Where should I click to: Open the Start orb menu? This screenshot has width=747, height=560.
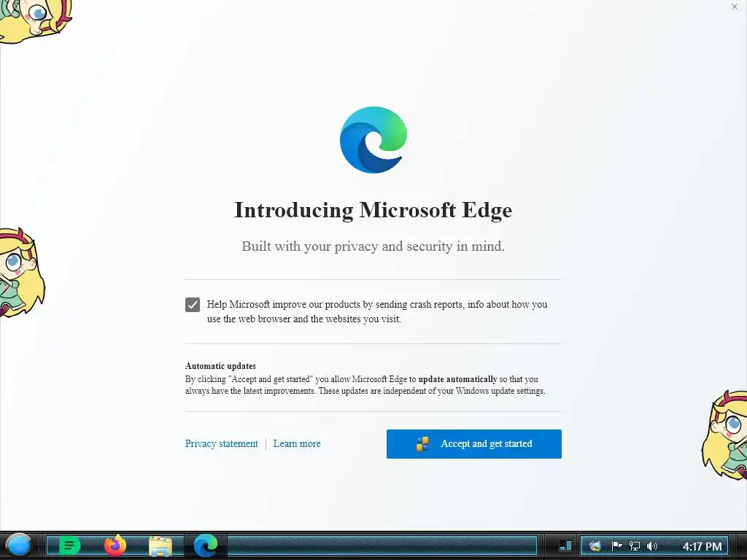coord(18,545)
